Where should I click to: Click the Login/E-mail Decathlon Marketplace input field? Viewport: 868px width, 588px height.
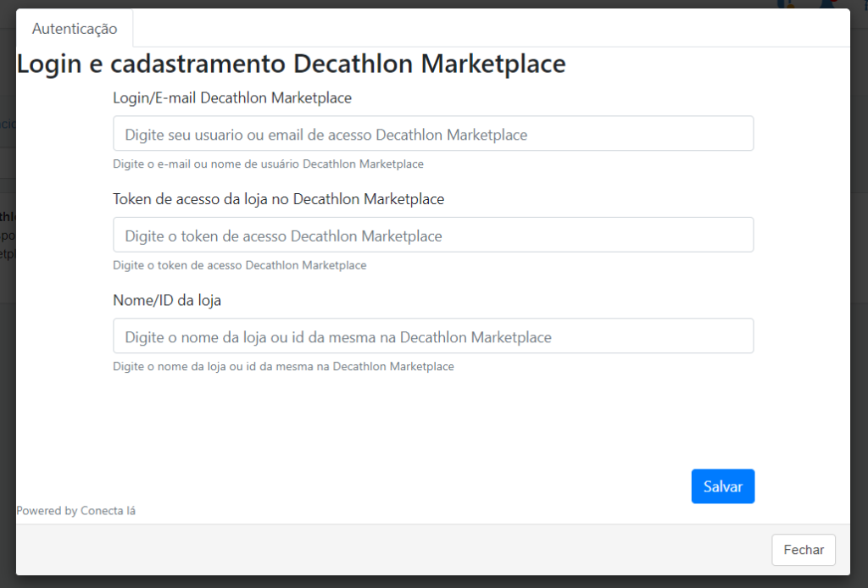433,133
